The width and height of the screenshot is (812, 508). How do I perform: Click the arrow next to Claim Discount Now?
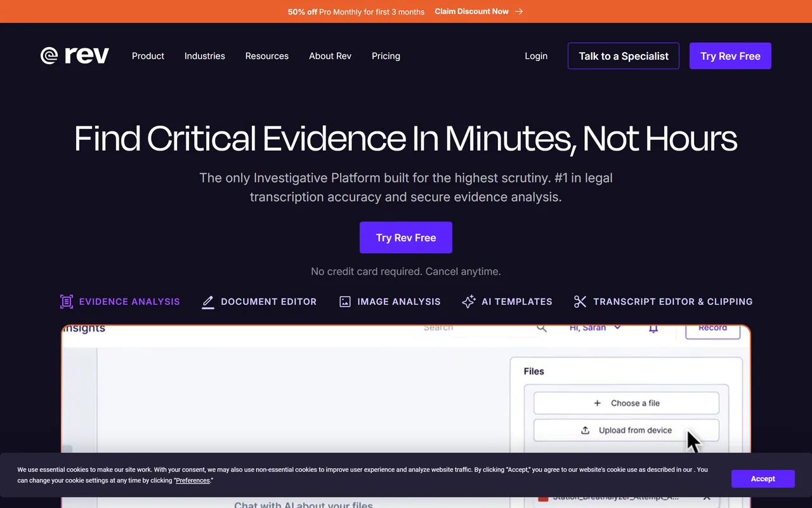519,11
